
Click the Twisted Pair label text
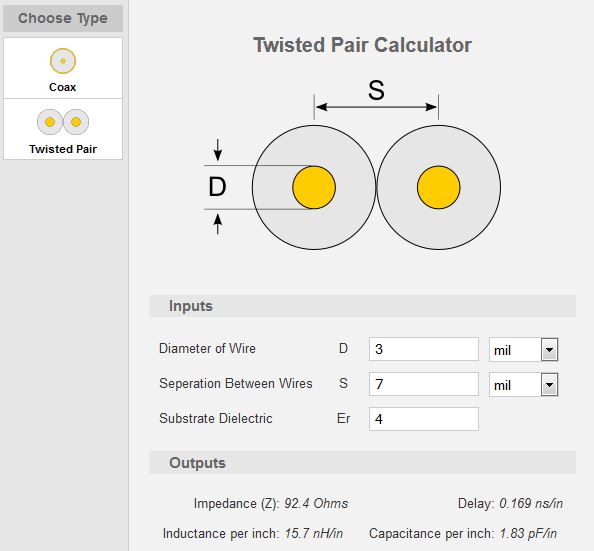[63, 149]
